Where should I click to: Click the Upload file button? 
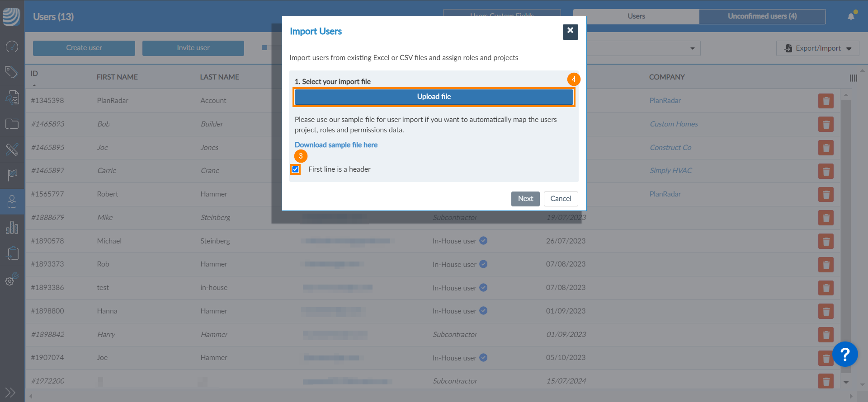tap(434, 97)
